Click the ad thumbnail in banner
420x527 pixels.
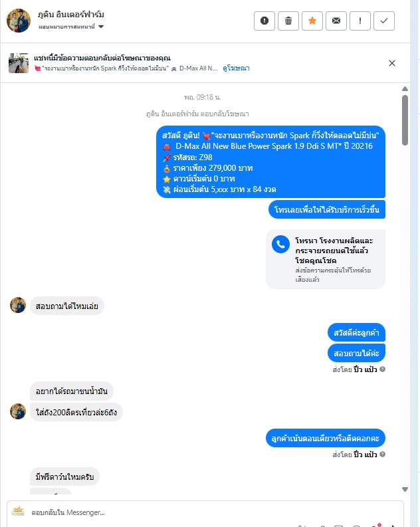19,63
